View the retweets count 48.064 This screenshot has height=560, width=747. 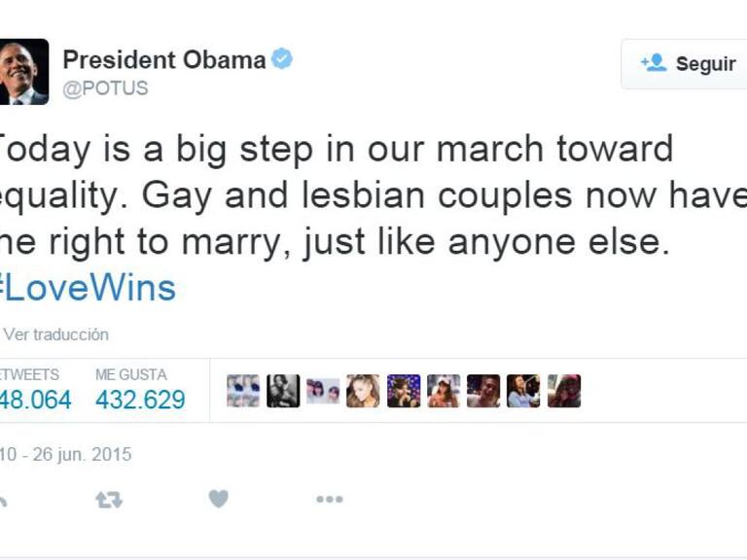pyautogui.click(x=35, y=400)
